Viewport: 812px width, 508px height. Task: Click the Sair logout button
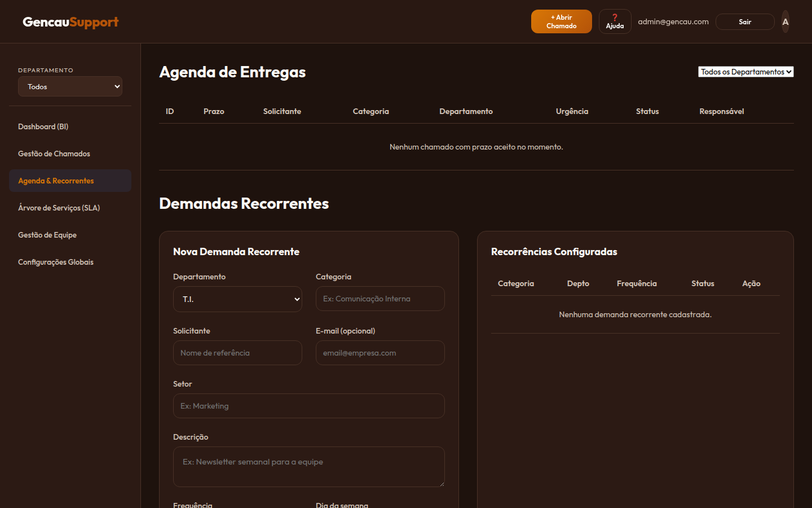(745, 22)
